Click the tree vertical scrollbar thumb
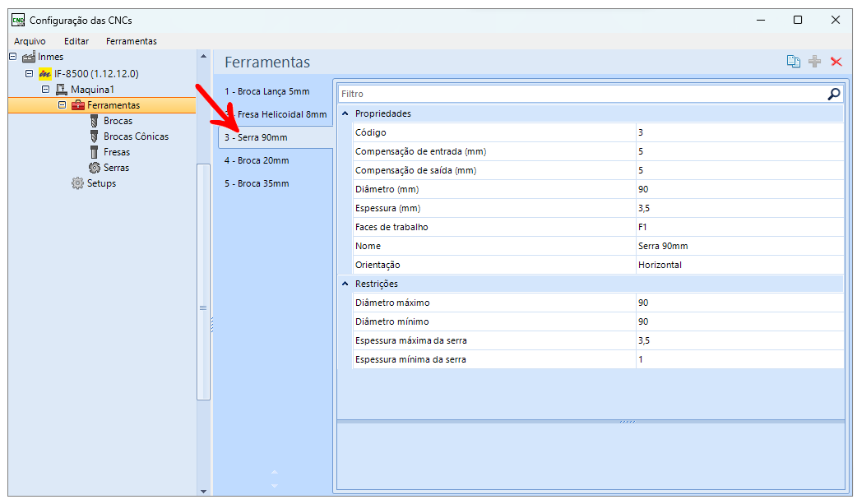 203,282
